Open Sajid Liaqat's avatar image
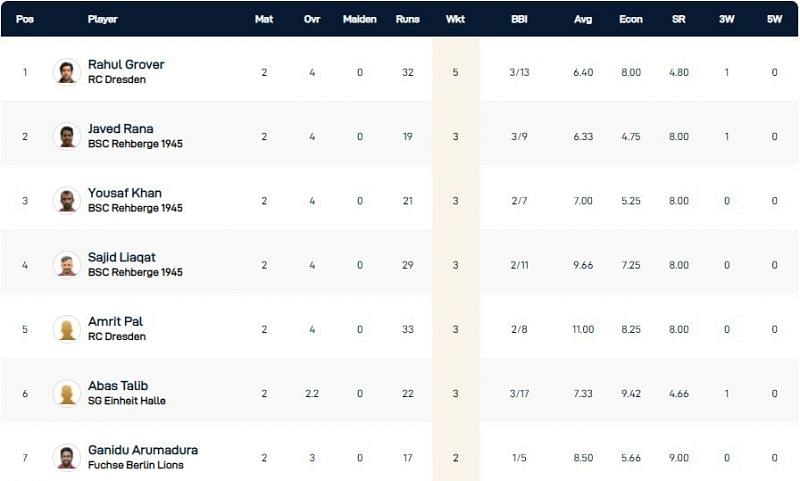Screen dimensions: 800x481 [x=67, y=264]
